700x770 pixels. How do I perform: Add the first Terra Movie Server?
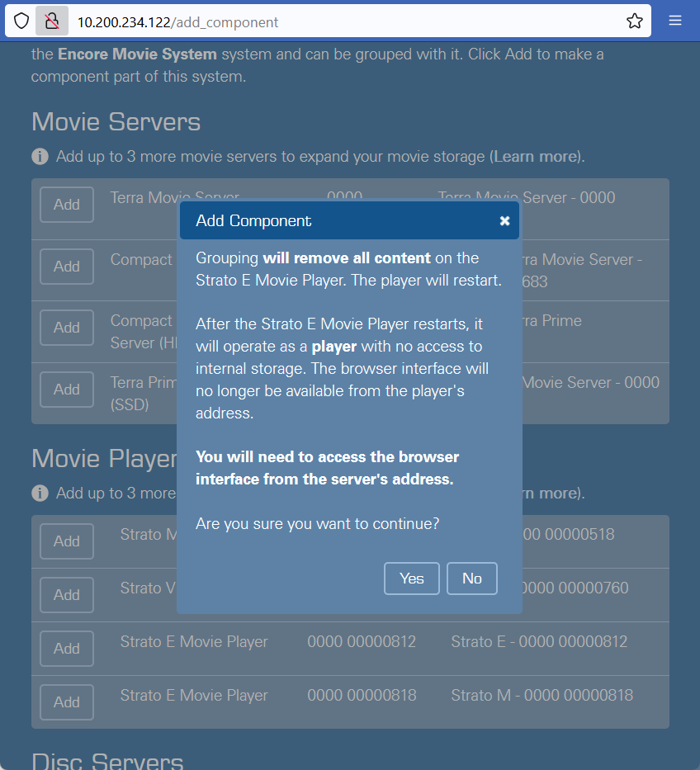(x=67, y=205)
